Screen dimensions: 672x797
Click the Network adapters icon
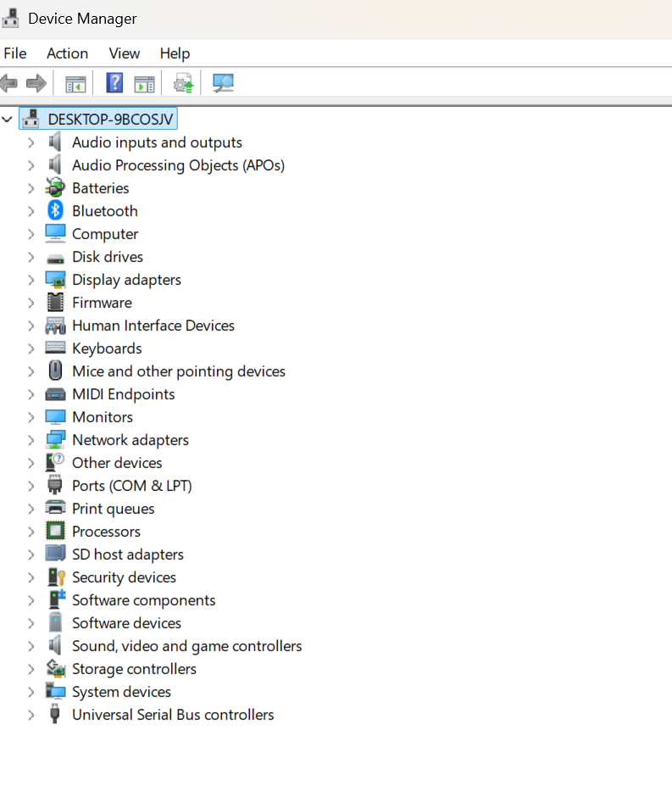click(55, 440)
